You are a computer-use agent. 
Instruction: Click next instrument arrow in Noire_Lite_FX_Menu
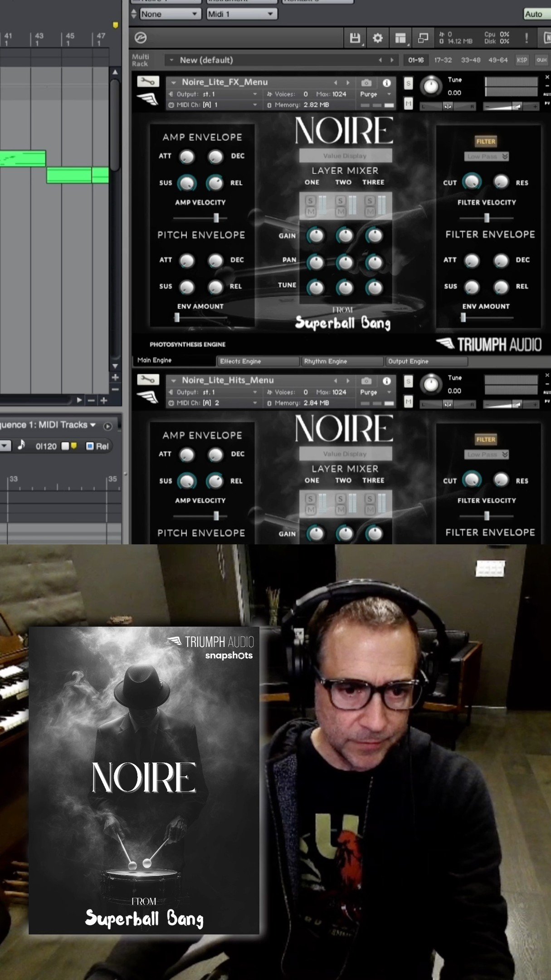click(348, 83)
